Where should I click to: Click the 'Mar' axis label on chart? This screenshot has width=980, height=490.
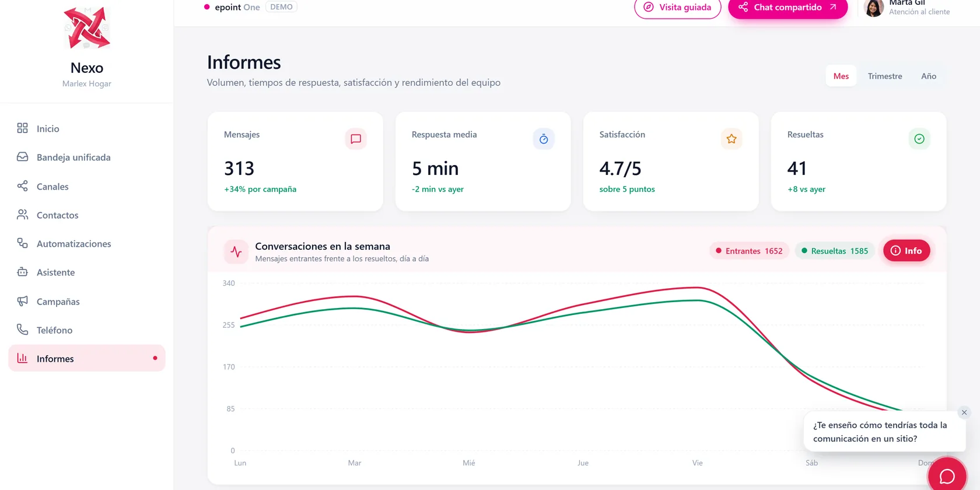355,463
